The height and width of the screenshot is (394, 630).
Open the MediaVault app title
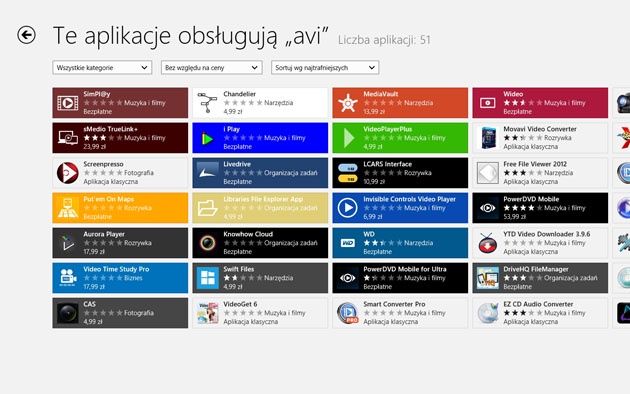(x=380, y=94)
